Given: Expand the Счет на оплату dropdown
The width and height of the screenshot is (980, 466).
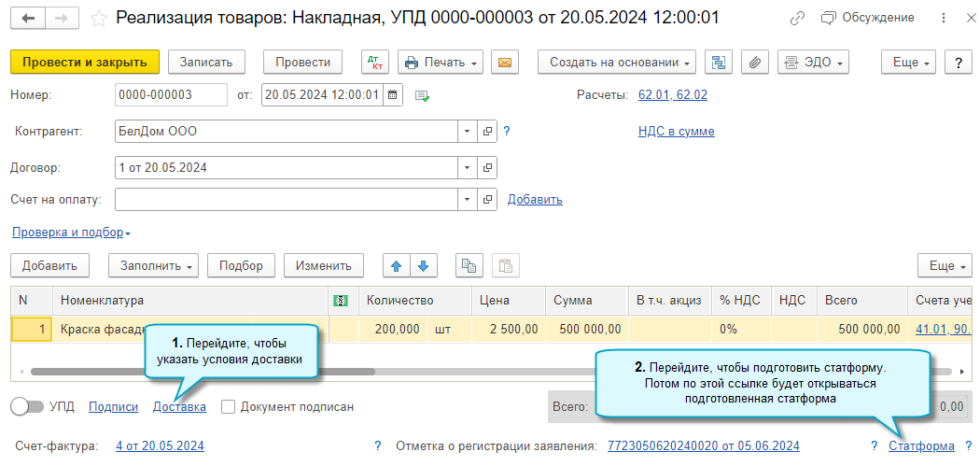Looking at the screenshot, I should 468,200.
